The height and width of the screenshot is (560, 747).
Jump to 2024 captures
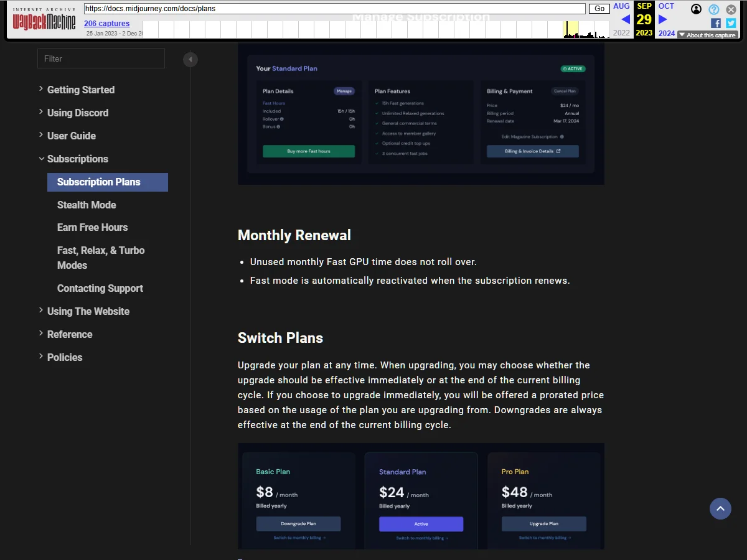tap(666, 33)
